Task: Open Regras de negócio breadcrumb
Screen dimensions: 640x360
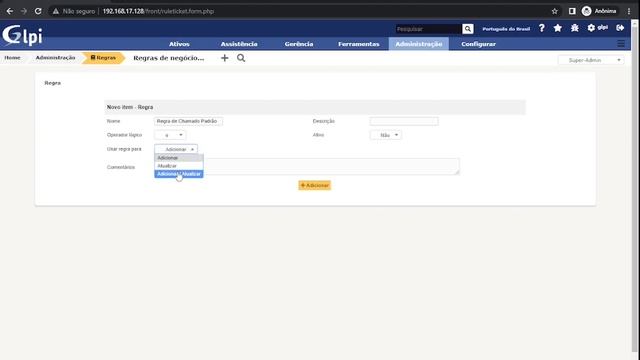Action: [169, 58]
